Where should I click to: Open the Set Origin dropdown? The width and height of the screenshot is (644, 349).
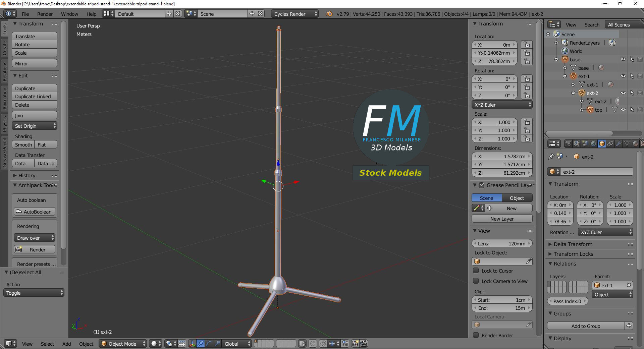point(35,126)
